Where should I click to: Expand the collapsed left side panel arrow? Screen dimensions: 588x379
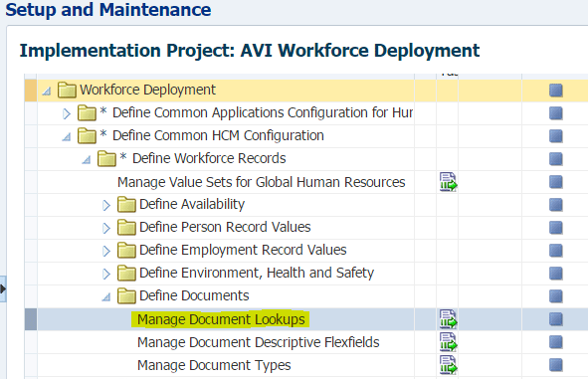pos(3,288)
